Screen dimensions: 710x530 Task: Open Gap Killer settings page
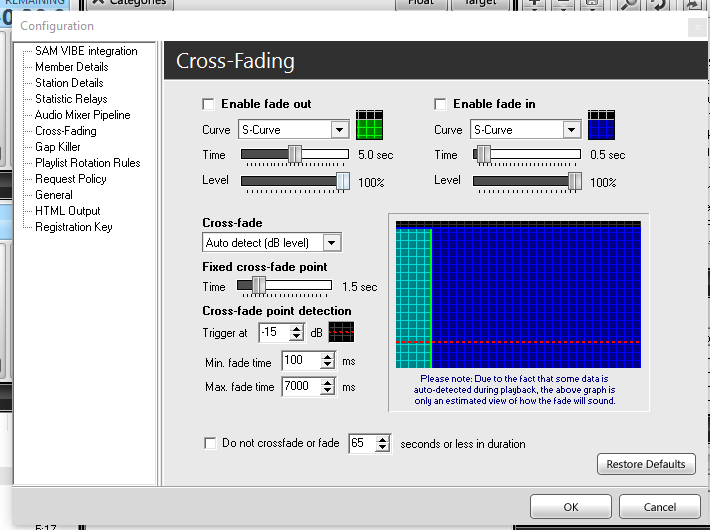tap(58, 147)
